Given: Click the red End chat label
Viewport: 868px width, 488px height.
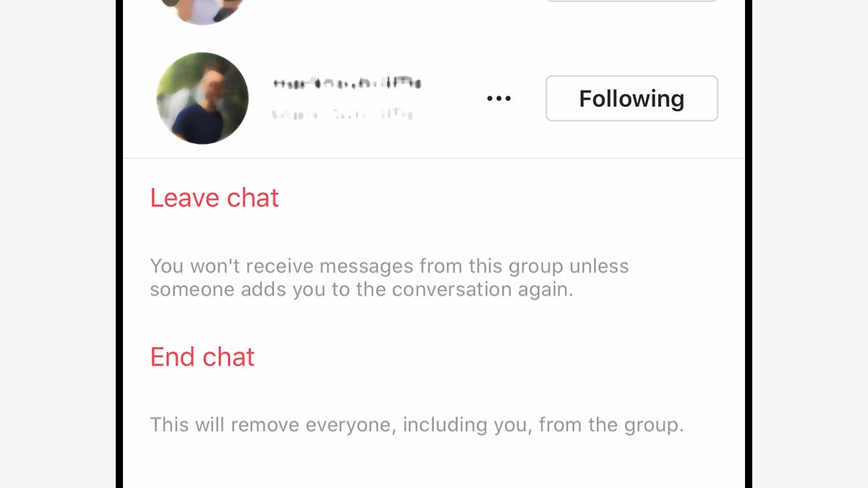Looking at the screenshot, I should coord(203,357).
